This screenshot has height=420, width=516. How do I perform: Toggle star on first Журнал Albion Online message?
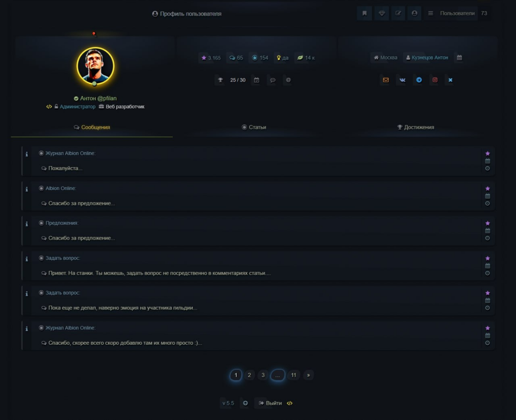click(x=487, y=153)
